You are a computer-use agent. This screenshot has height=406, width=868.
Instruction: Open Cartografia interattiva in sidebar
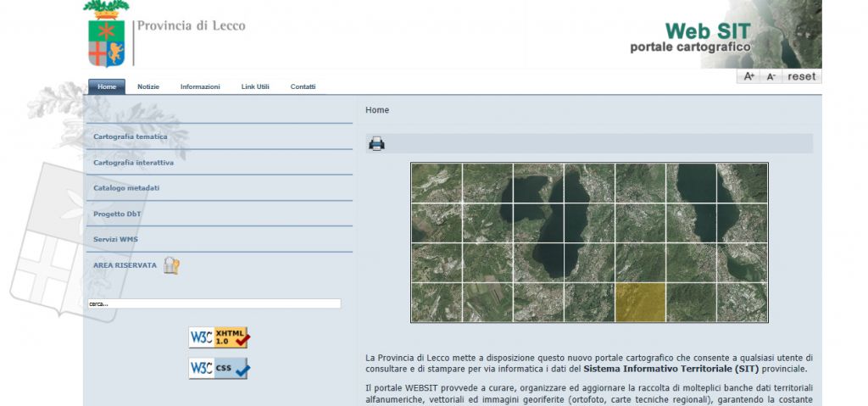tap(133, 162)
